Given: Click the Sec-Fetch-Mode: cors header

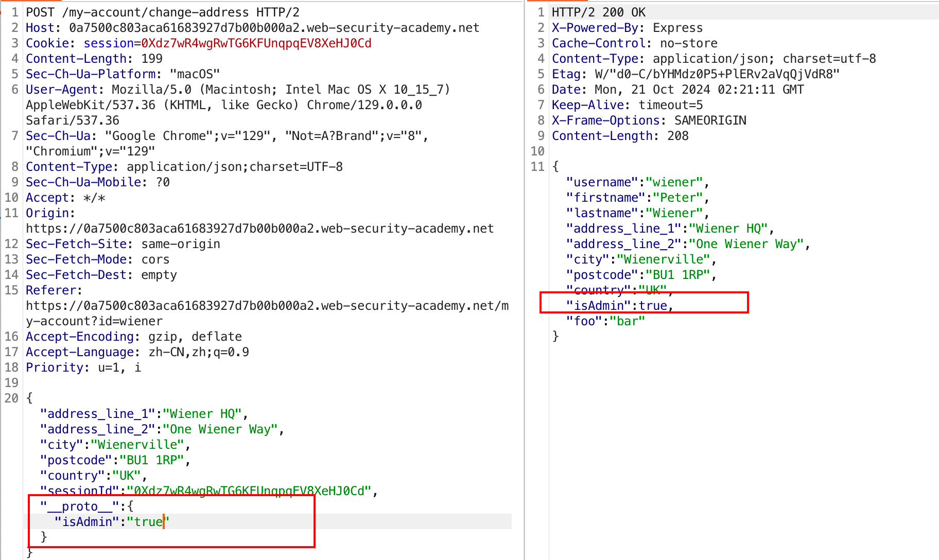Looking at the screenshot, I should [x=98, y=259].
